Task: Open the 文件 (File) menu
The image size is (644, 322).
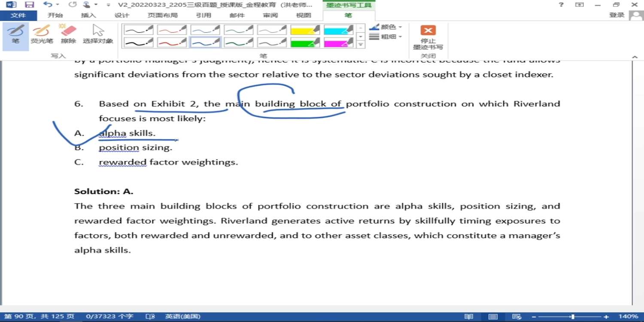Action: coord(18,15)
